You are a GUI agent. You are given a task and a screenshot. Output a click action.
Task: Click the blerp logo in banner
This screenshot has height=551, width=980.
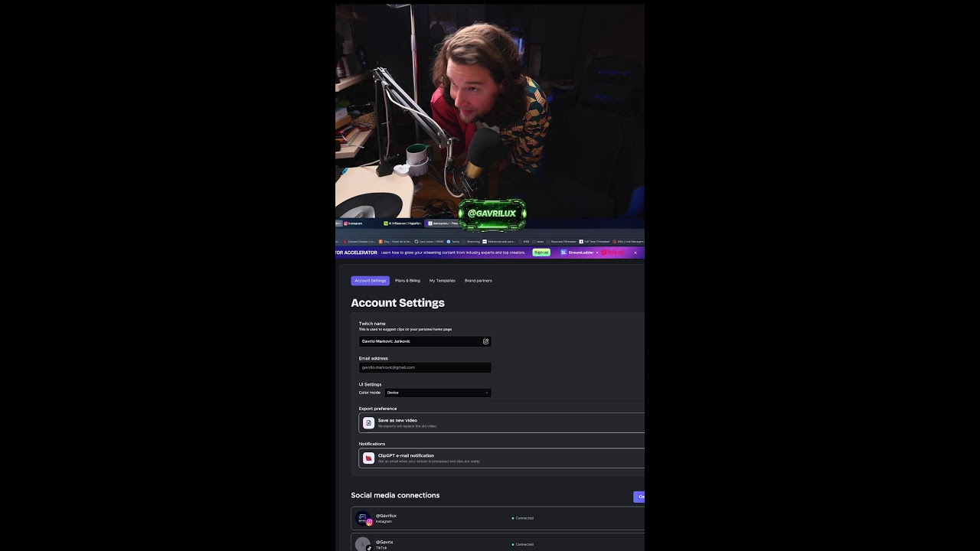(x=613, y=253)
